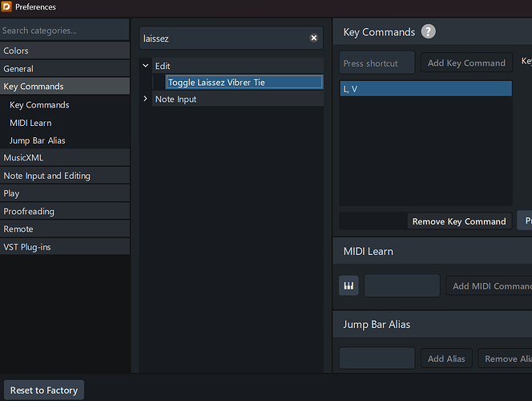This screenshot has height=401, width=532.
Task: Focus the Search categories field
Action: pyautogui.click(x=64, y=30)
